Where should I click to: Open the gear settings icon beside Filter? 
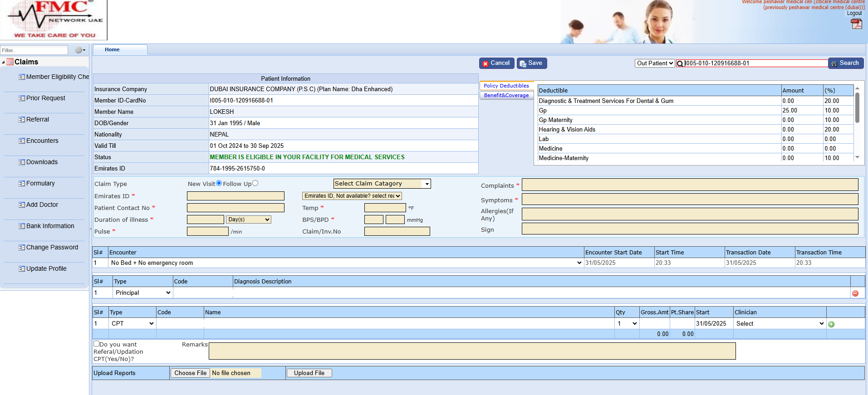[79, 50]
